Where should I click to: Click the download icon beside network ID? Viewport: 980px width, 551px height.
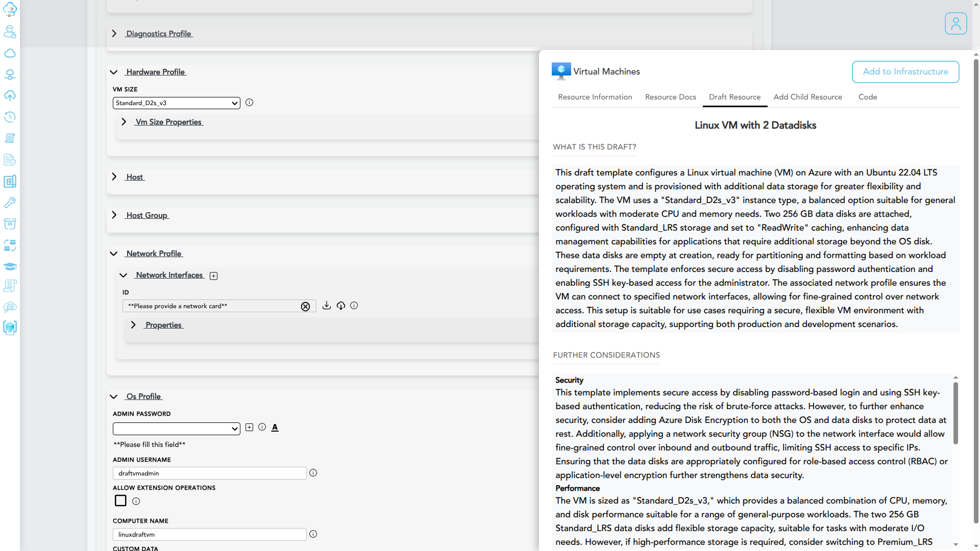(x=327, y=306)
